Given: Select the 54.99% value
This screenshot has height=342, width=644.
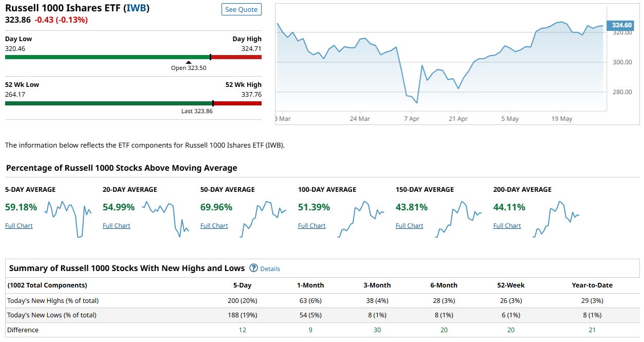Looking at the screenshot, I should [119, 207].
